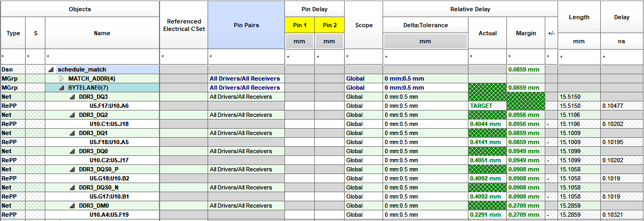Select pin pair U5.G17:U10.B1

(109, 196)
